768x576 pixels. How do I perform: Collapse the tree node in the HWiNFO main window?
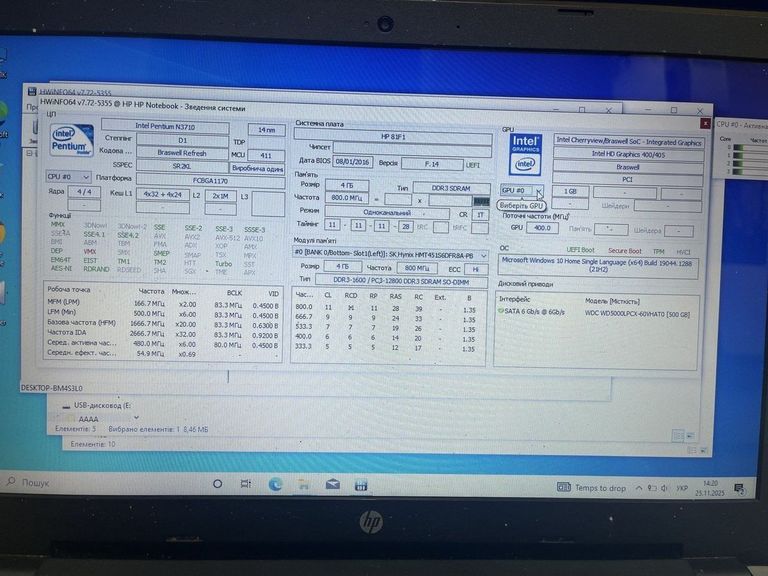pos(29,153)
